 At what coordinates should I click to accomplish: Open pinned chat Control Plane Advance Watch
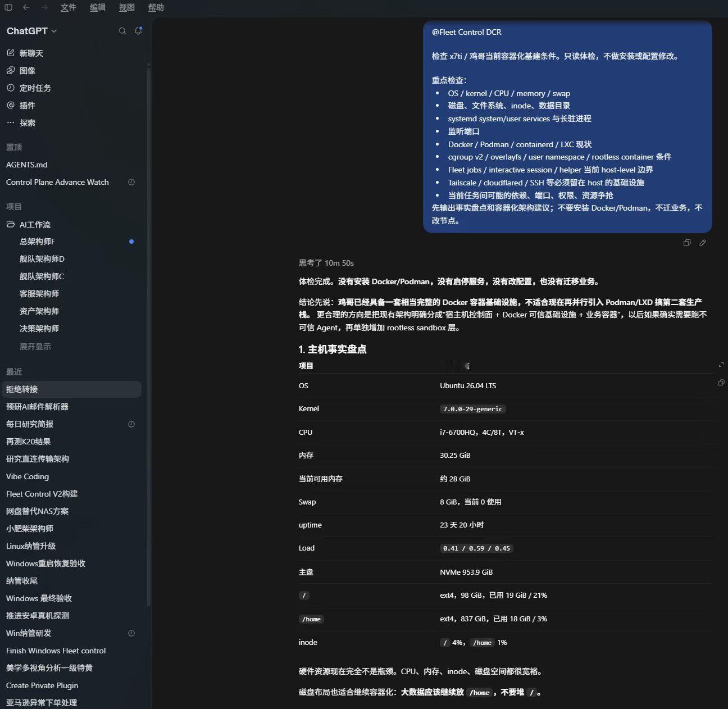point(57,182)
